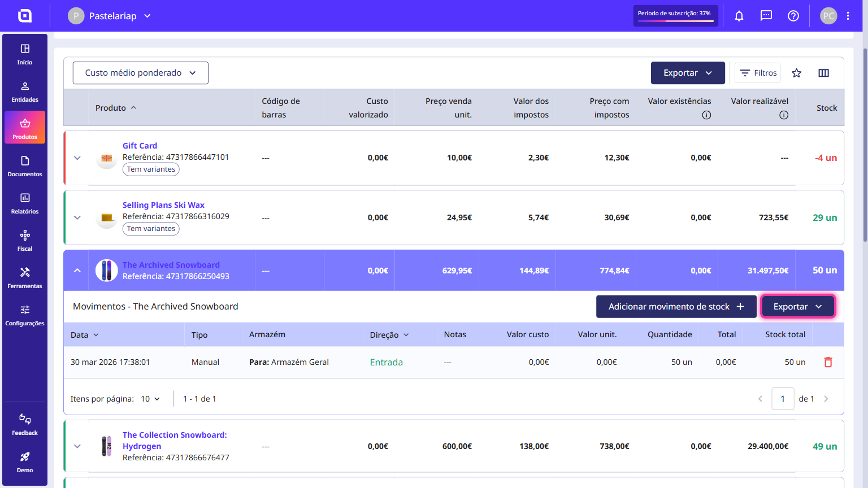Open the Custo médio ponderado dropdown
Viewport: 868px width, 488px height.
(141, 73)
